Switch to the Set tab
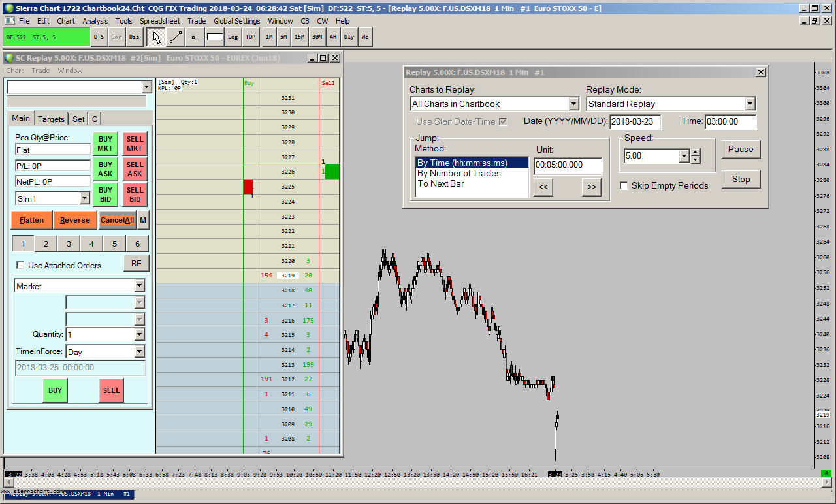Viewport: 836px width, 504px height. [78, 119]
